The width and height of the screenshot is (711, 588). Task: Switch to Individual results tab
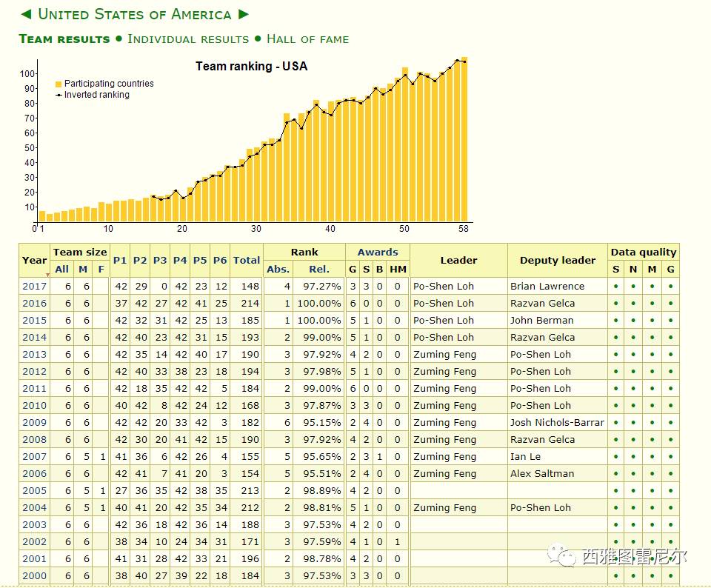(x=188, y=39)
